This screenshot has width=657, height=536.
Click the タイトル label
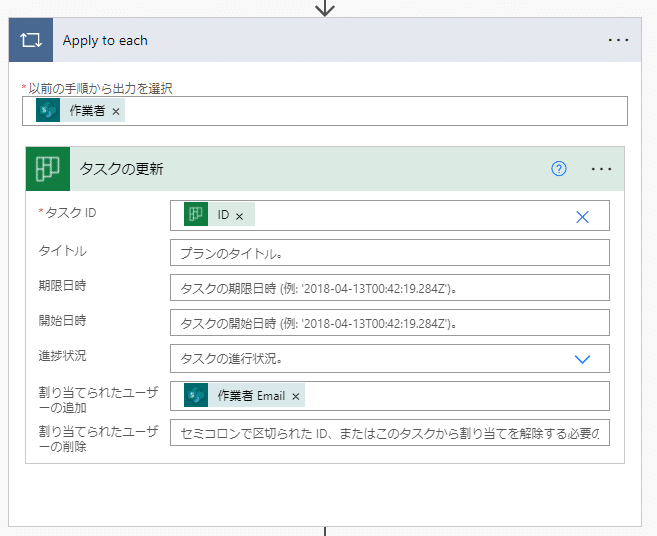pos(62,251)
